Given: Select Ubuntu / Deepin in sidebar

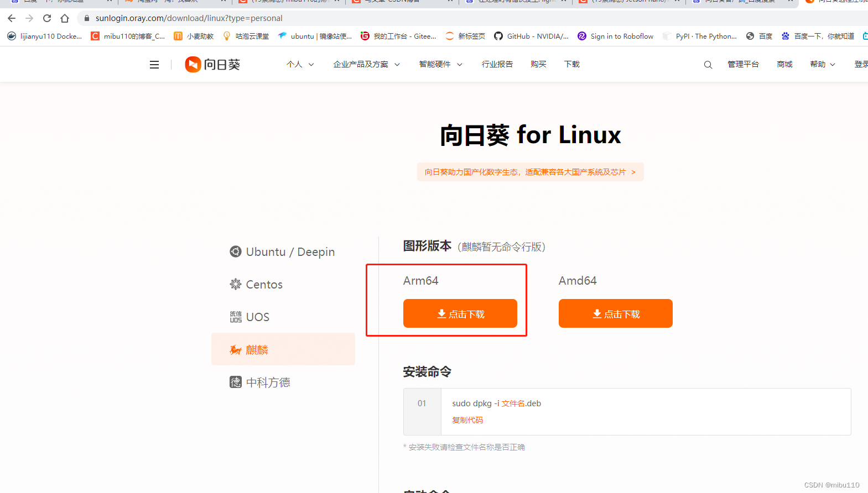Looking at the screenshot, I should tap(283, 252).
